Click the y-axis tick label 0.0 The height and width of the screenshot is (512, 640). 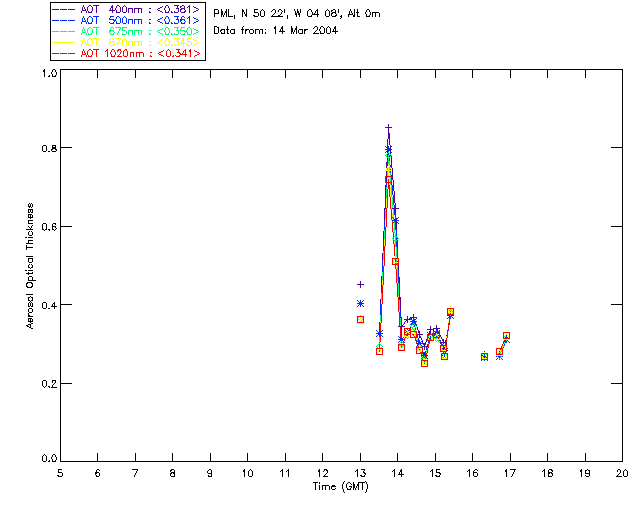point(49,459)
